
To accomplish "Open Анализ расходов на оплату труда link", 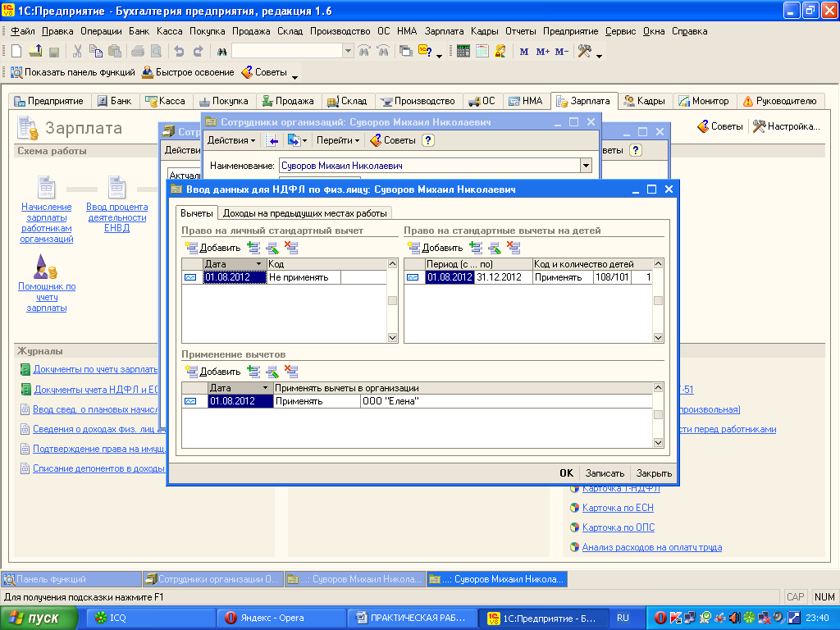I will point(652,547).
